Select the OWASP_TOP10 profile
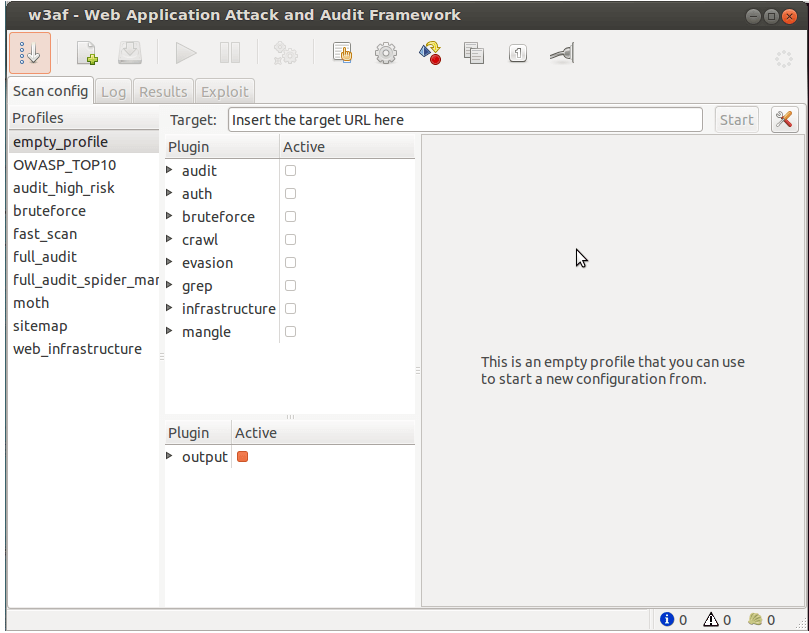809x633 pixels. pyautogui.click(x=84, y=165)
